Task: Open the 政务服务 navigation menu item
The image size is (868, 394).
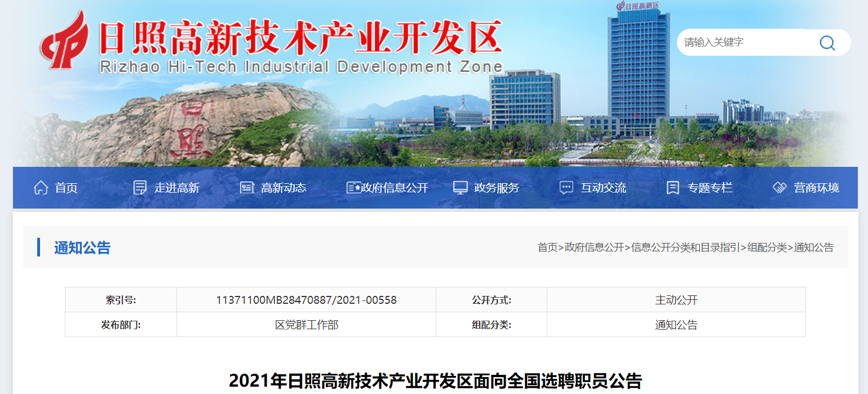Action: pyautogui.click(x=497, y=188)
